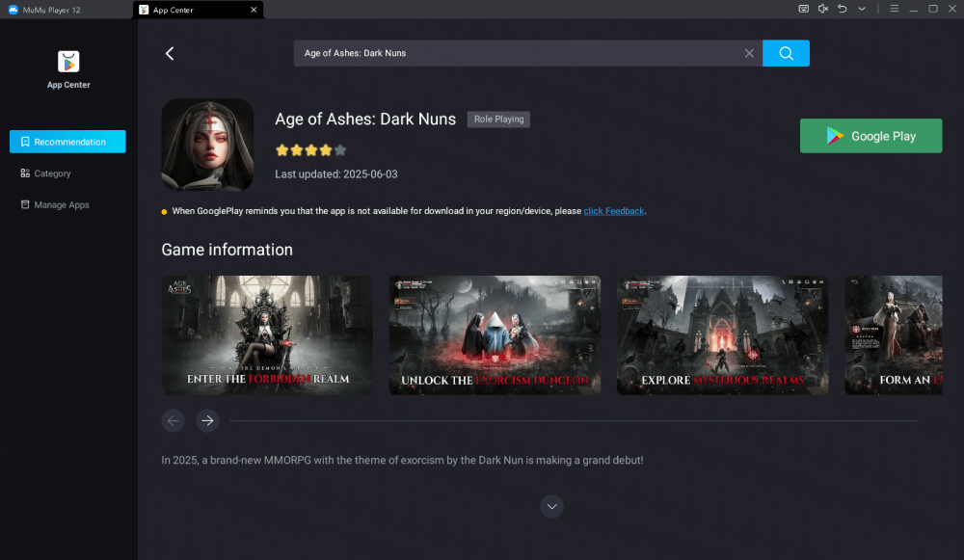This screenshot has height=560, width=964.
Task: Select the Role Playing tag
Action: [x=498, y=120]
